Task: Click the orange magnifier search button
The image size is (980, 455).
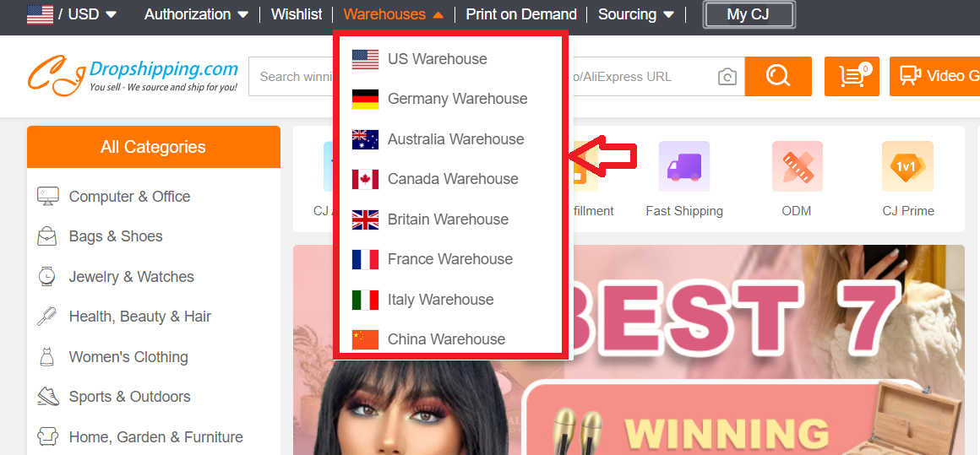Action: click(778, 76)
